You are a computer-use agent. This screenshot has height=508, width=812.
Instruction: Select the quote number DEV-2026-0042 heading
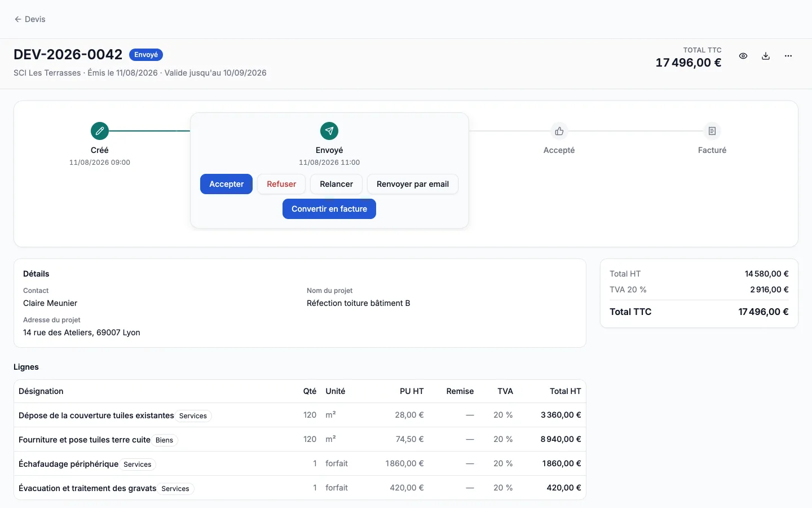click(68, 54)
